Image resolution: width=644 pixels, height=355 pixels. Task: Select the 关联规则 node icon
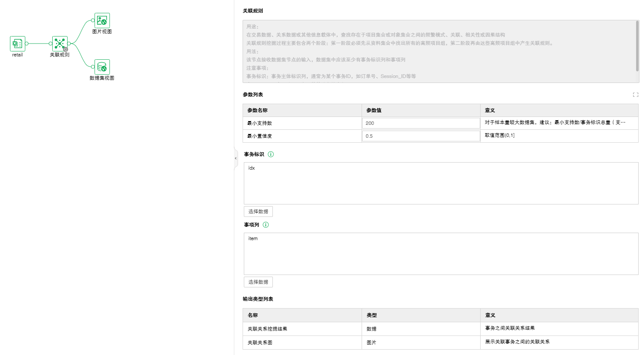(x=59, y=43)
